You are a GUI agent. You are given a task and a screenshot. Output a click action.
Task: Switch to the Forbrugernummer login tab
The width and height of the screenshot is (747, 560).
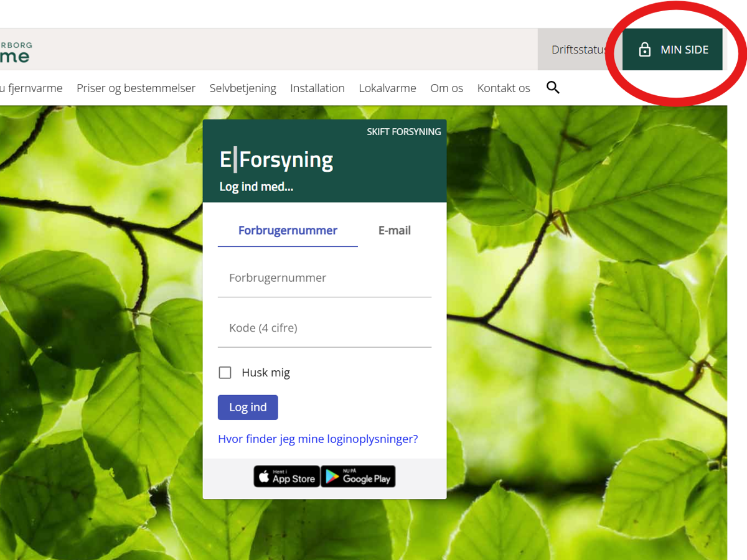(x=288, y=230)
